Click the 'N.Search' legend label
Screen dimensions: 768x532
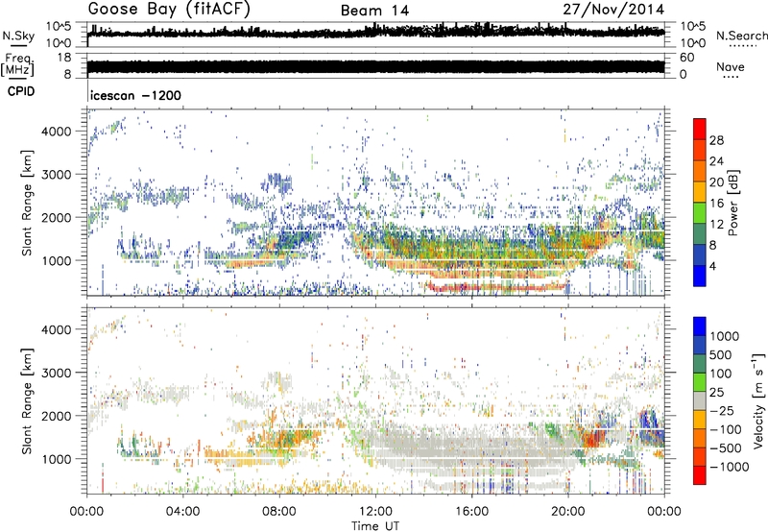pyautogui.click(x=742, y=36)
